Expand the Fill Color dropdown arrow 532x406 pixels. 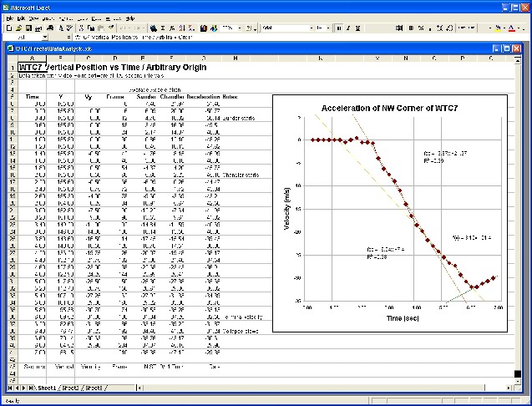(x=504, y=28)
